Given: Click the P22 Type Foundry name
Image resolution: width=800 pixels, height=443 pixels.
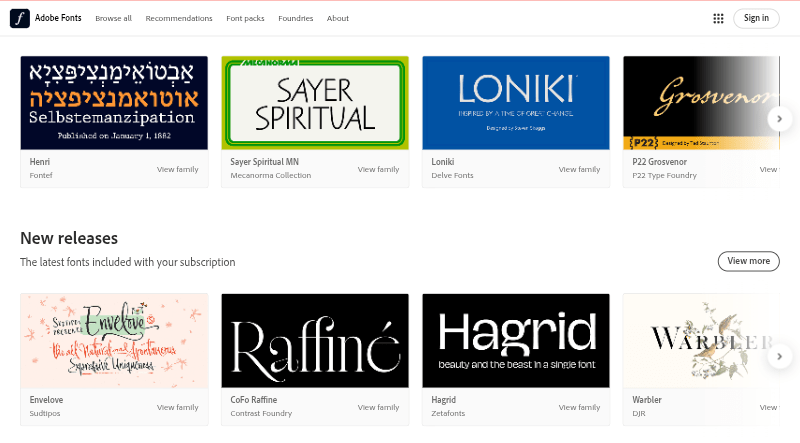Looking at the screenshot, I should (x=664, y=176).
